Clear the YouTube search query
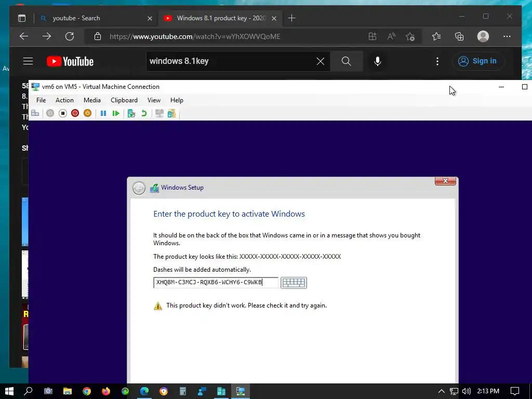Image resolution: width=532 pixels, height=399 pixels. coord(321,61)
